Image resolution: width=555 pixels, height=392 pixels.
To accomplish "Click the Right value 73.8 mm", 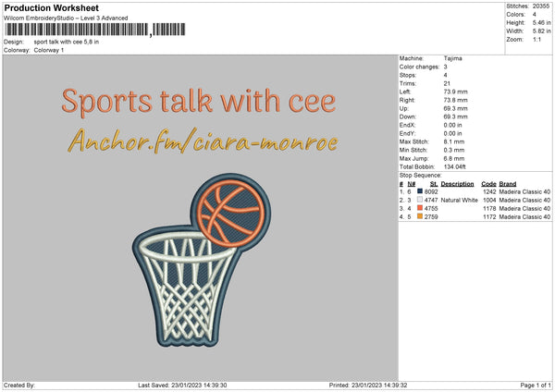I will [x=455, y=100].
